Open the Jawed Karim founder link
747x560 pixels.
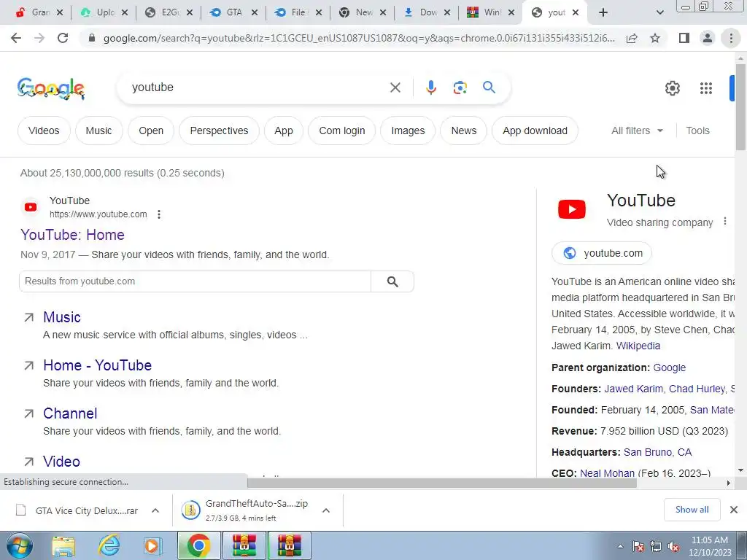[x=634, y=389]
